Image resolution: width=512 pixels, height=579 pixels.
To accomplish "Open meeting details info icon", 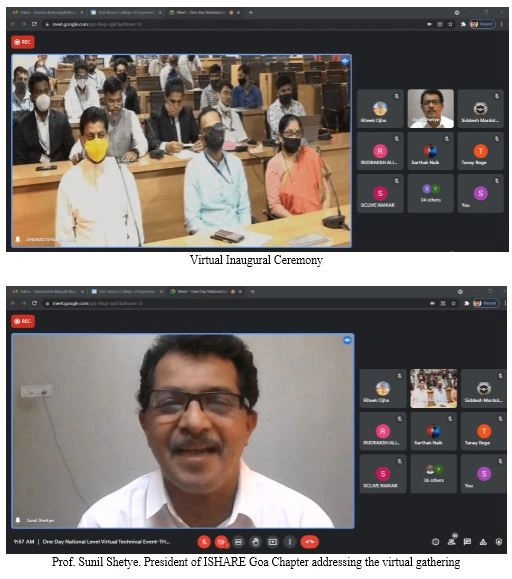I will (436, 542).
